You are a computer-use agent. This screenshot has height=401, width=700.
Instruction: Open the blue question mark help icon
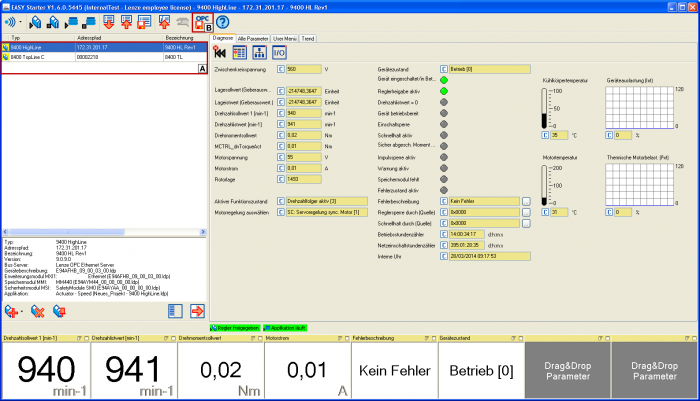[222, 22]
